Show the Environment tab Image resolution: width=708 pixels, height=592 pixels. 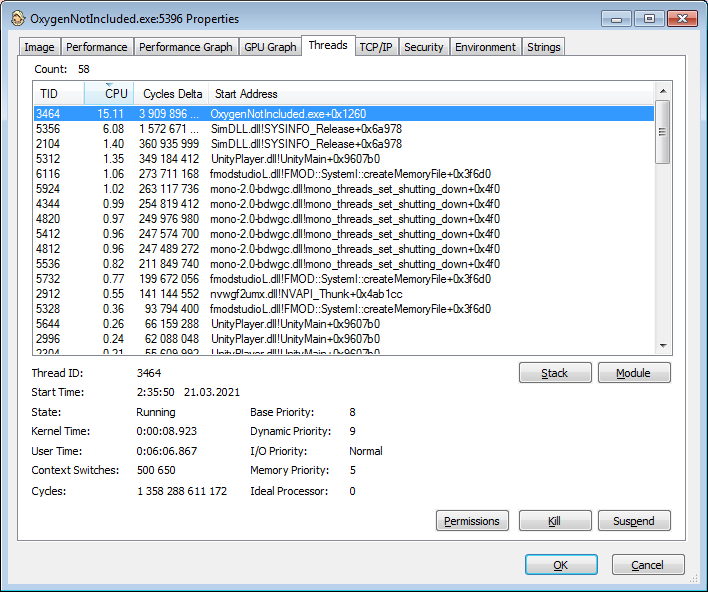coord(485,47)
